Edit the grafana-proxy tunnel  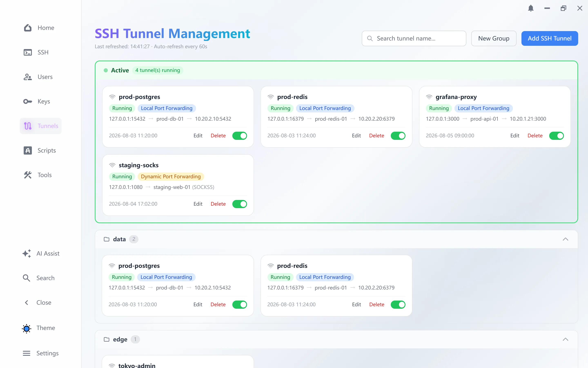(515, 136)
